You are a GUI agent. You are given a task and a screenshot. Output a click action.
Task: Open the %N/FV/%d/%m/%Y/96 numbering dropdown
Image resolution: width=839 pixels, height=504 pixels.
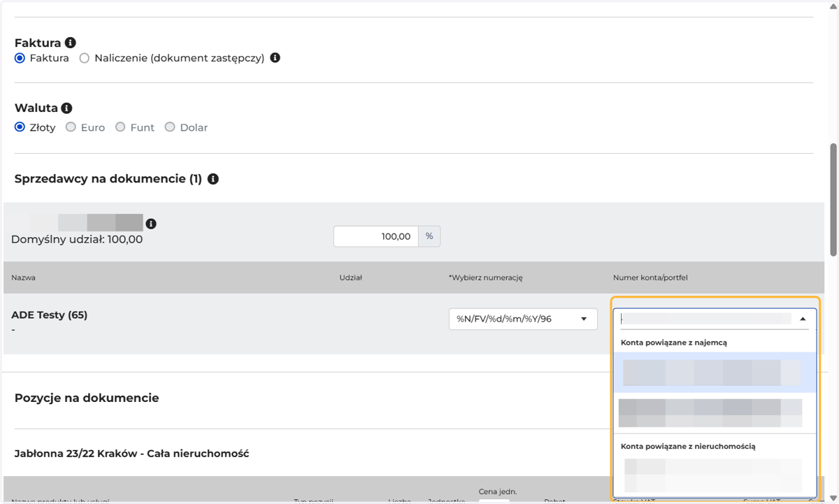click(x=523, y=319)
